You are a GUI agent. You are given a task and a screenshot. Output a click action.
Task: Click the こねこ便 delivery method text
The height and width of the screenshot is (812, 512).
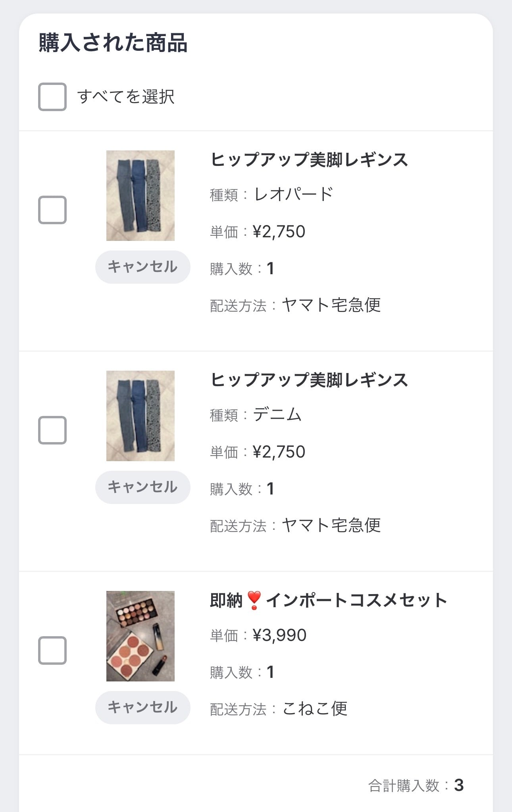[315, 709]
